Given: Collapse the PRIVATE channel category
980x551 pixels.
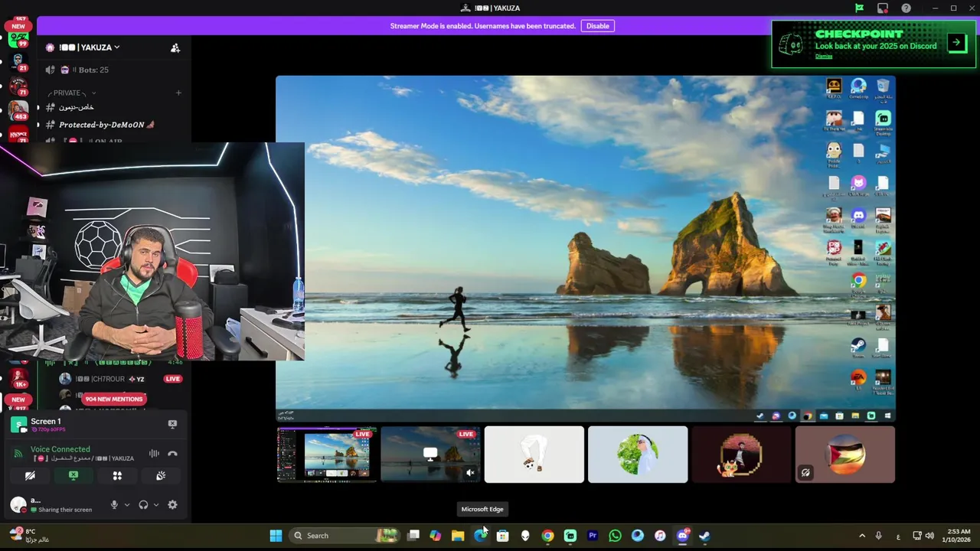Looking at the screenshot, I should point(73,93).
